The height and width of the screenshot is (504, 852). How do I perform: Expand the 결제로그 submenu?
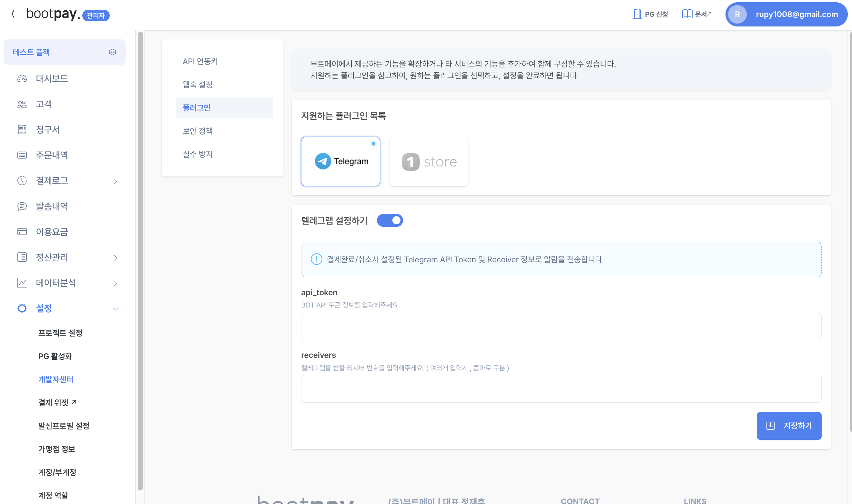click(x=116, y=181)
